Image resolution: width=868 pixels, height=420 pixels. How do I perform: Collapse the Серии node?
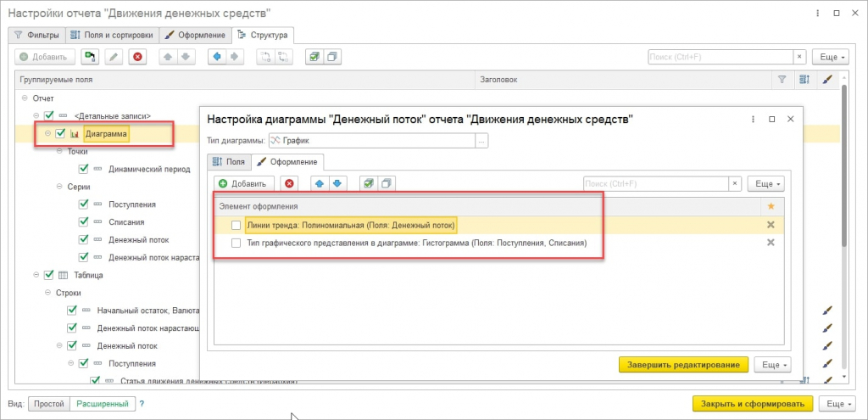[x=59, y=187]
